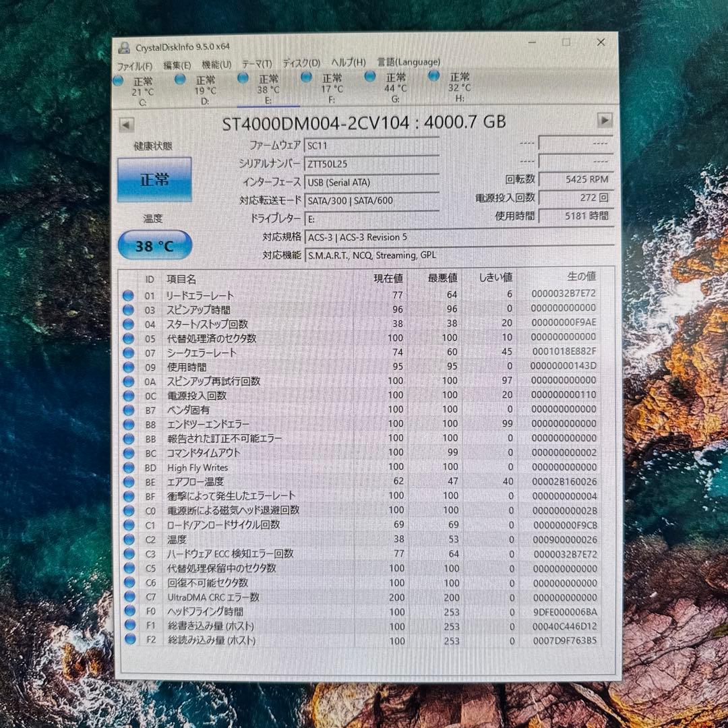728x728 pixels.
Task: Click status dot for 01 リードエラーレート
Action: (x=129, y=296)
